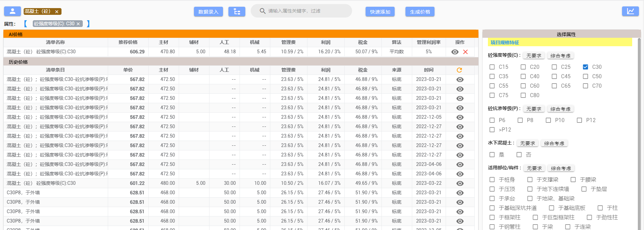
Task: Set 水下混凝土 to 无要求
Action: click(x=527, y=143)
